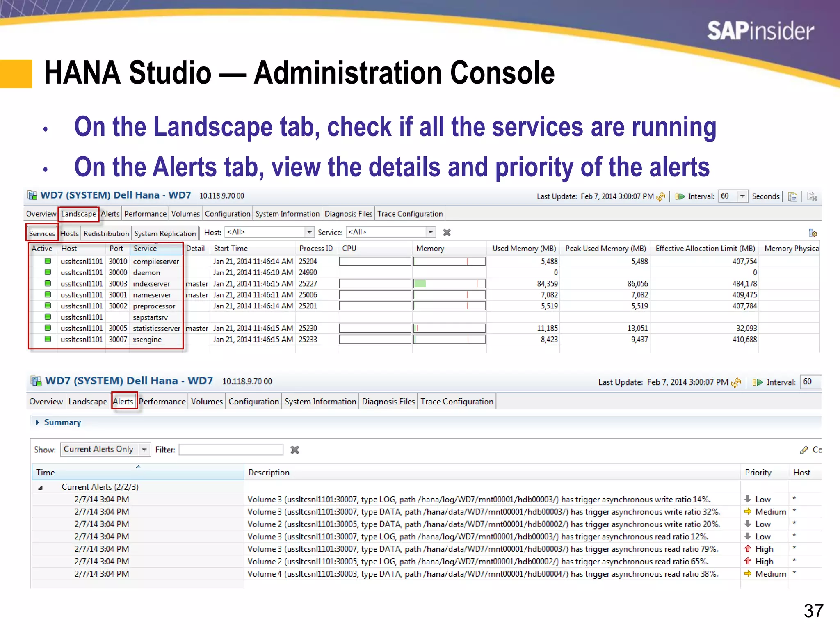
Task: Sort alerts by Description column header
Action: tap(492, 472)
